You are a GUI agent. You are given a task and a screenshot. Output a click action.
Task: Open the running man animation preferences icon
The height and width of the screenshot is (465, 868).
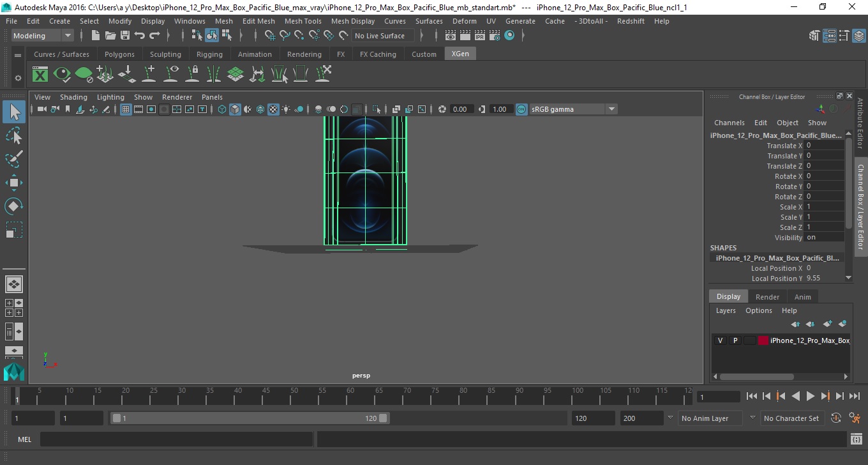pos(855,418)
